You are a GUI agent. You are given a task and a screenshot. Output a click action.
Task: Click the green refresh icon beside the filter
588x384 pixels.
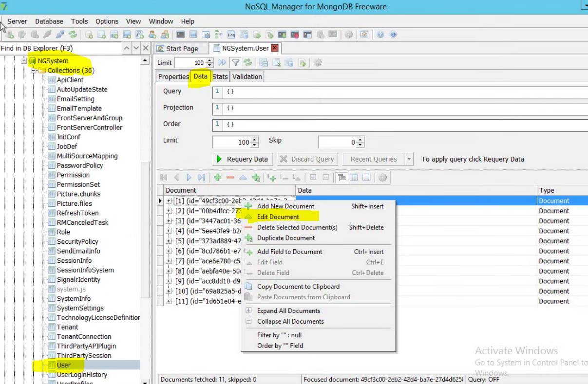[x=248, y=62]
